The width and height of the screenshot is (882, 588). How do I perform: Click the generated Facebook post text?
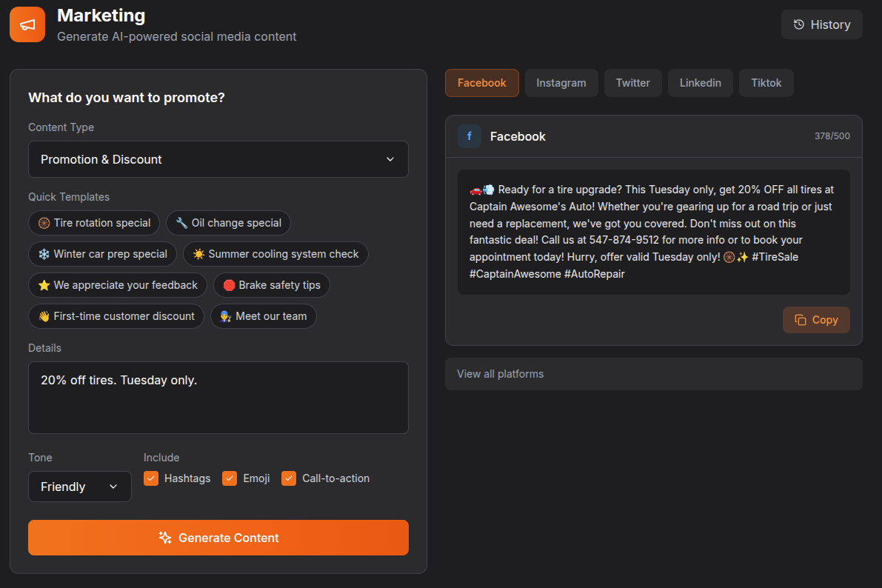[653, 232]
